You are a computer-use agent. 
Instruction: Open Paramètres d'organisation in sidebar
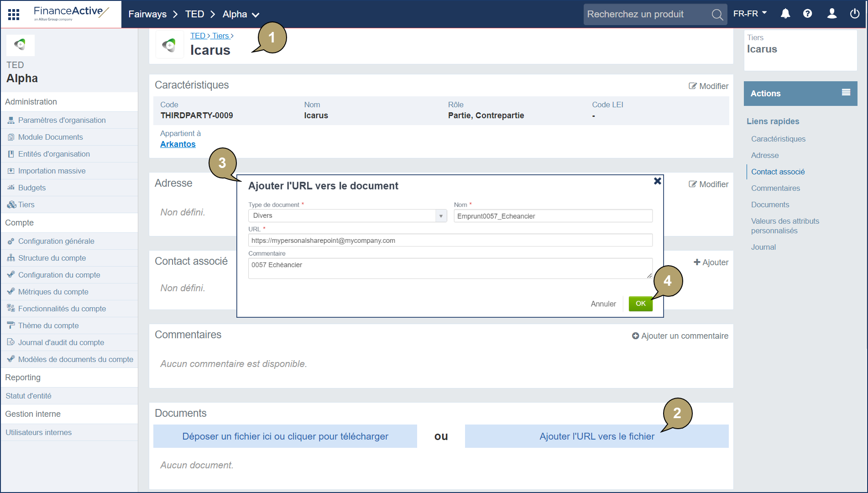point(62,120)
